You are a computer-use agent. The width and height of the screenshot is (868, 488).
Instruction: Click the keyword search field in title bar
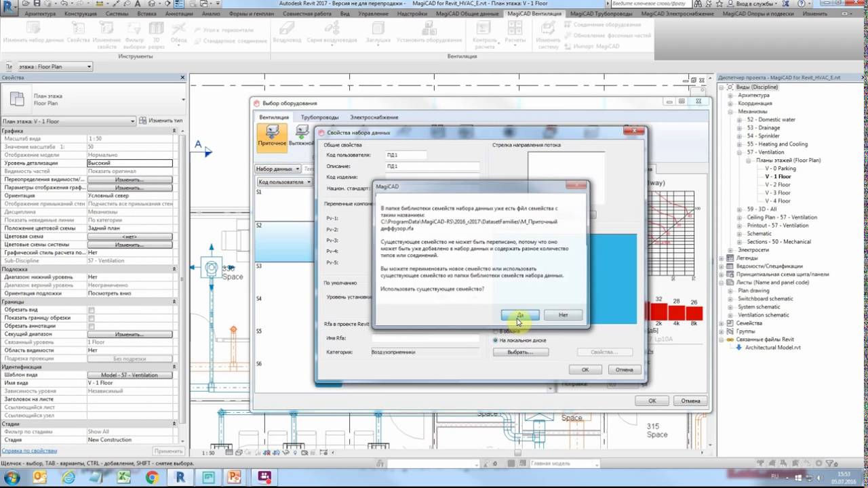[650, 4]
